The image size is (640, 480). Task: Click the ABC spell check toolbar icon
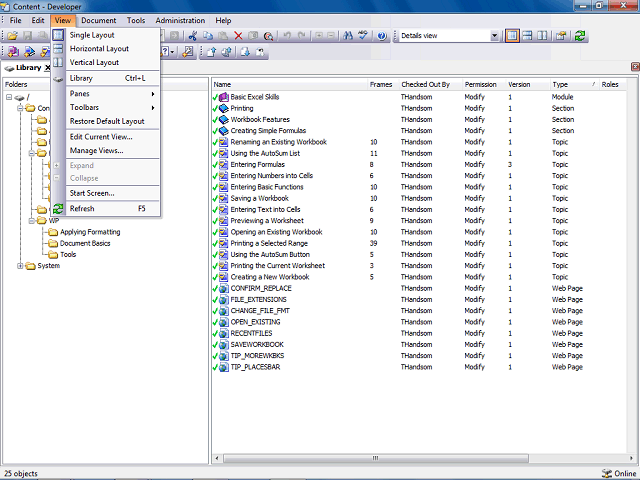tap(363, 36)
